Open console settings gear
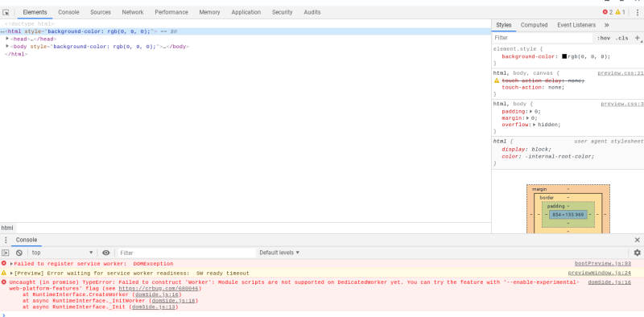 [637, 253]
